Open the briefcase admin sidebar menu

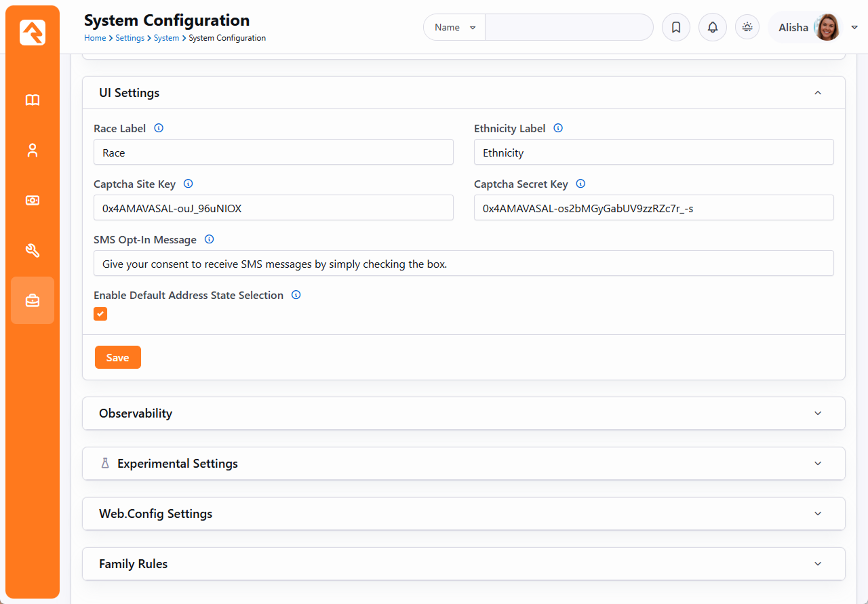click(33, 300)
